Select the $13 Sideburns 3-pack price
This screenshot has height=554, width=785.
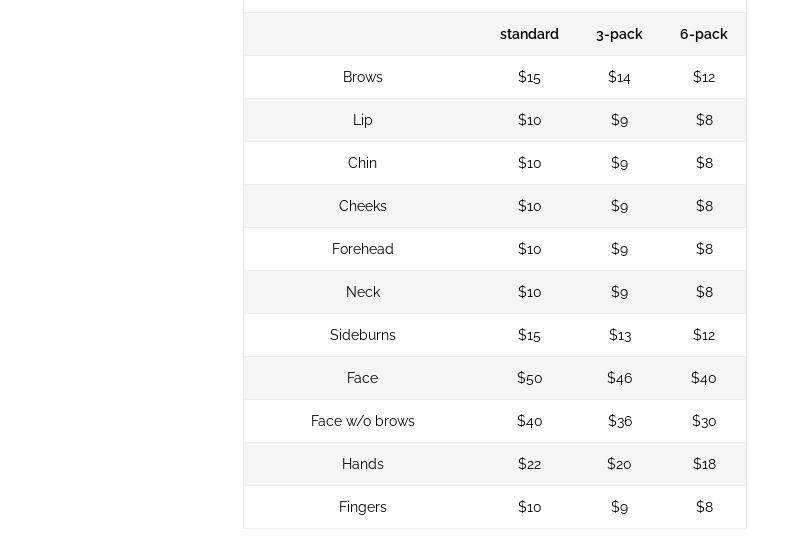(x=619, y=335)
